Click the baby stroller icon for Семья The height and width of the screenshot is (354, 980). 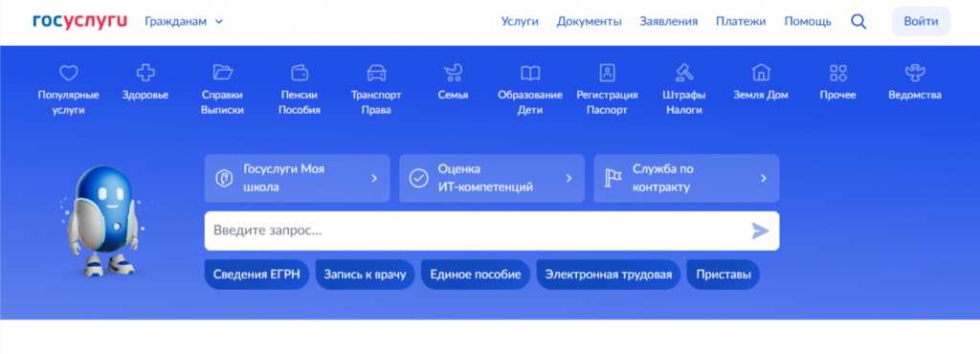pyautogui.click(x=453, y=73)
